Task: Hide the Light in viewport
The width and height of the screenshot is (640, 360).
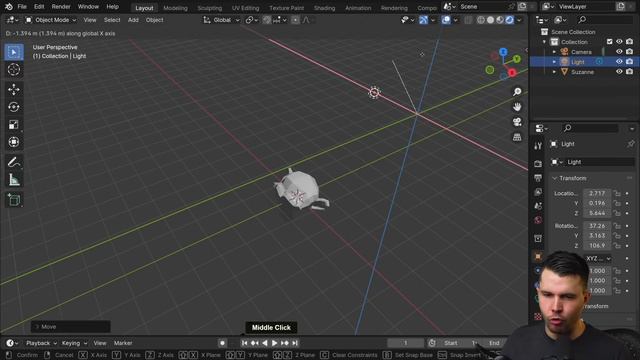Action: tap(619, 62)
